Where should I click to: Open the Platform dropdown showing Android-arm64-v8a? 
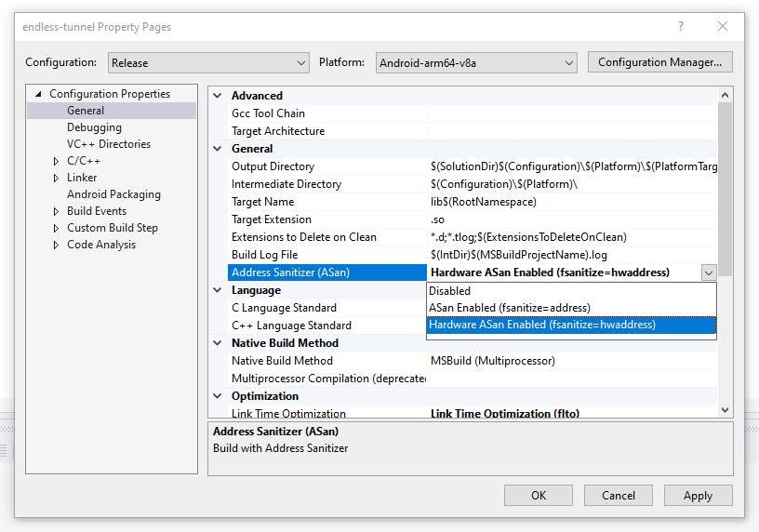476,62
